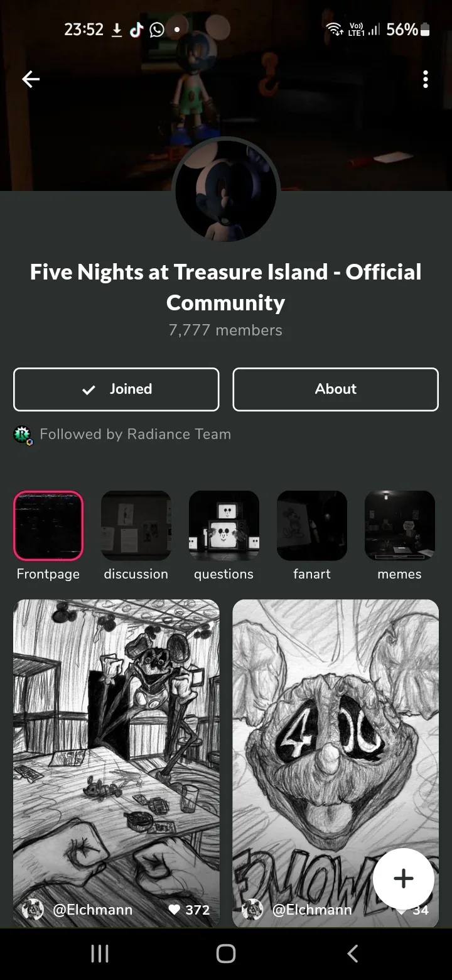Open the Radiance Team follower avatar
This screenshot has height=980, width=452.
23,435
